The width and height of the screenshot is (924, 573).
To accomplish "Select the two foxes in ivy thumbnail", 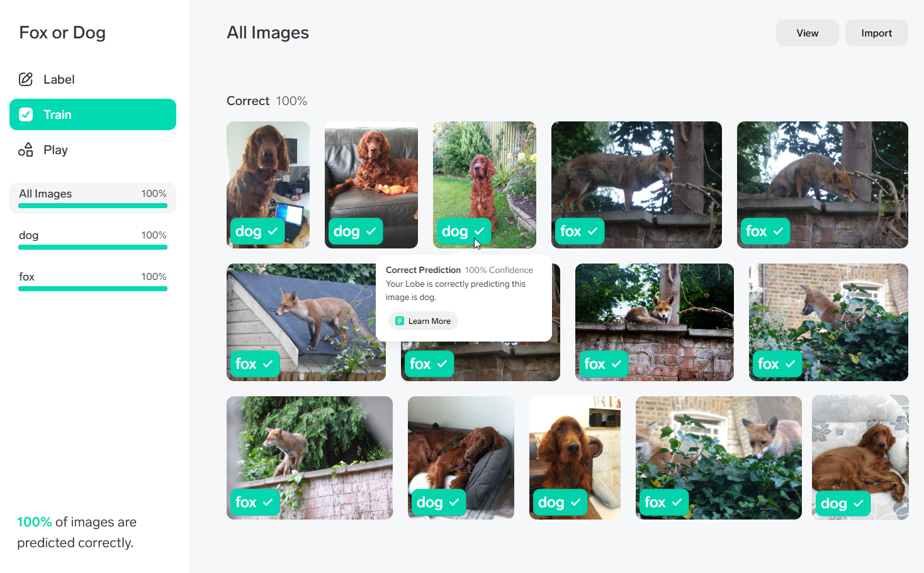I will coord(719,458).
